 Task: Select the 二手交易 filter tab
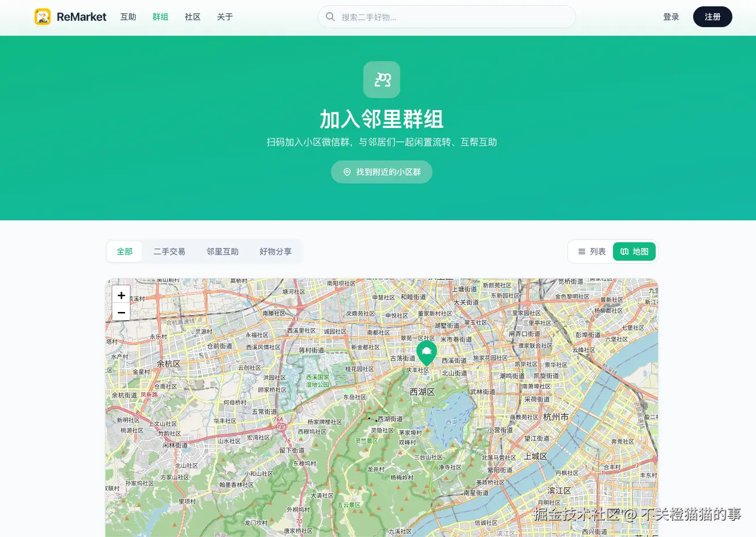[x=170, y=251]
